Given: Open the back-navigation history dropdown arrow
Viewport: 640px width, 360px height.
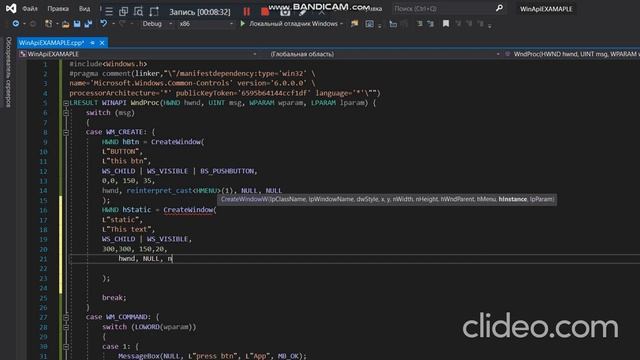Looking at the screenshot, I should click(24, 24).
